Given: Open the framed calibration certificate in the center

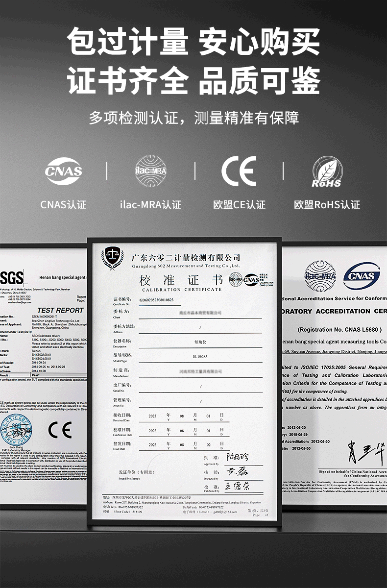Looking at the screenshot, I should click(184, 382).
